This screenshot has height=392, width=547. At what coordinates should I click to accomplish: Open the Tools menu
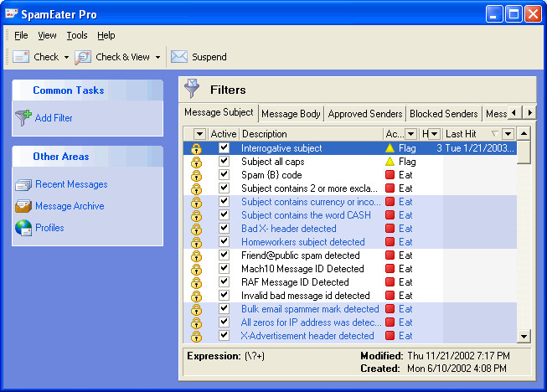pyautogui.click(x=77, y=35)
